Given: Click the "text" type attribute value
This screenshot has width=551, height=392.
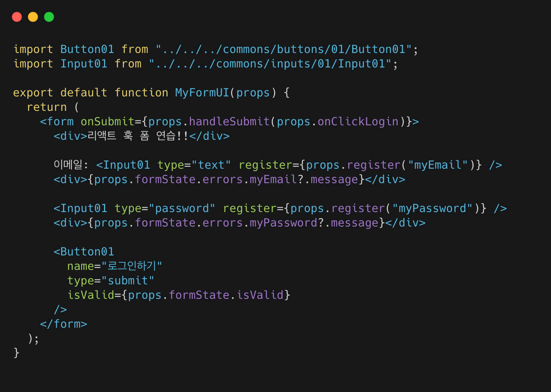Looking at the screenshot, I should coord(211,165).
